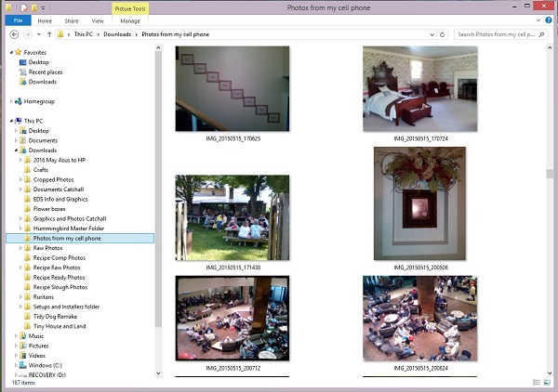Screen dimensions: 558x392
Task: Open the Cropped Photos folder
Action: (53, 179)
